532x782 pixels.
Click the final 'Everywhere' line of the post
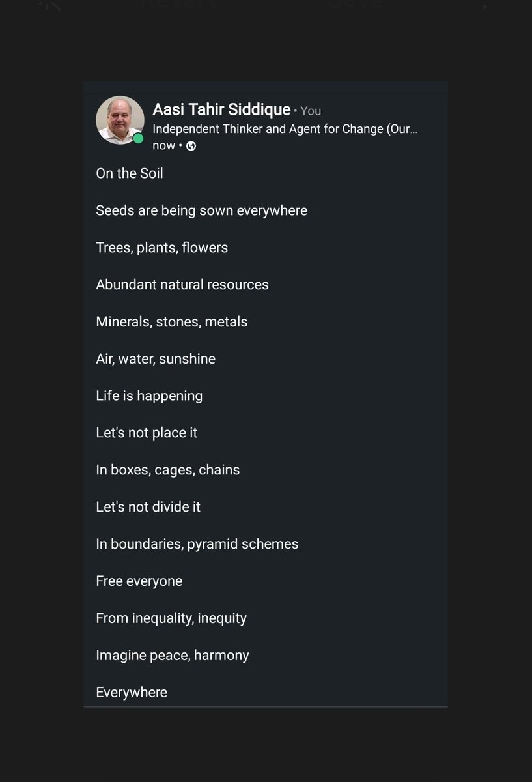point(132,692)
